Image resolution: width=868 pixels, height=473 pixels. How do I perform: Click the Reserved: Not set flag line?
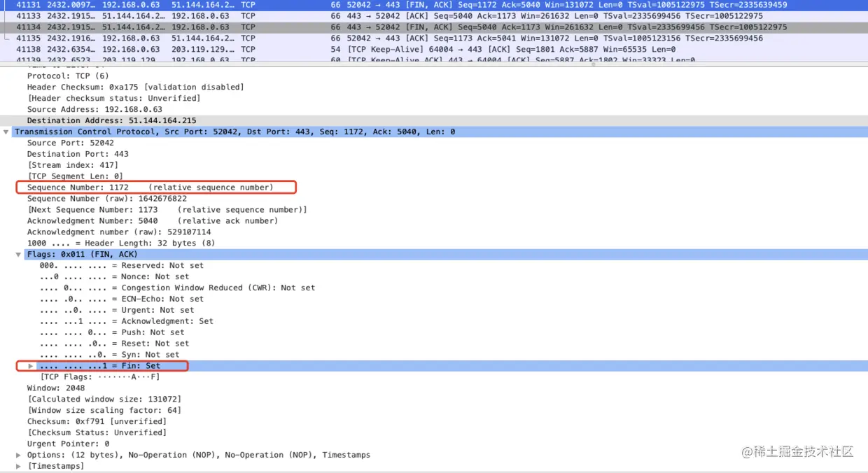click(x=121, y=266)
